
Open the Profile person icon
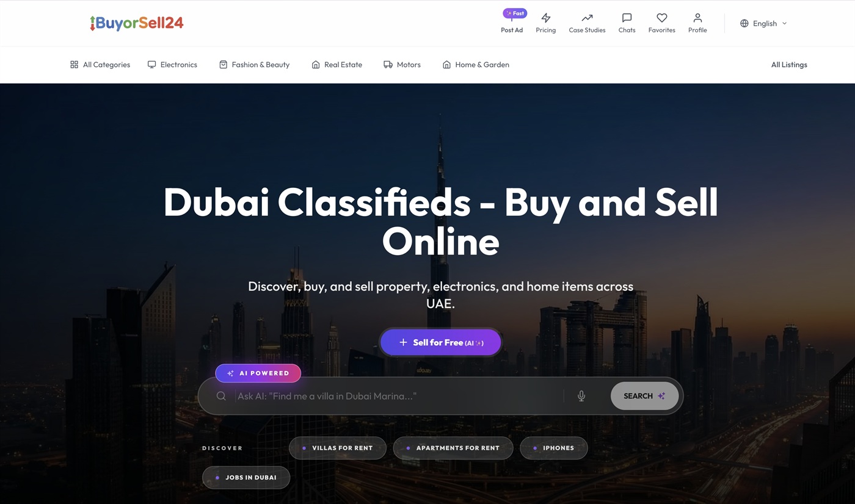coord(697,18)
